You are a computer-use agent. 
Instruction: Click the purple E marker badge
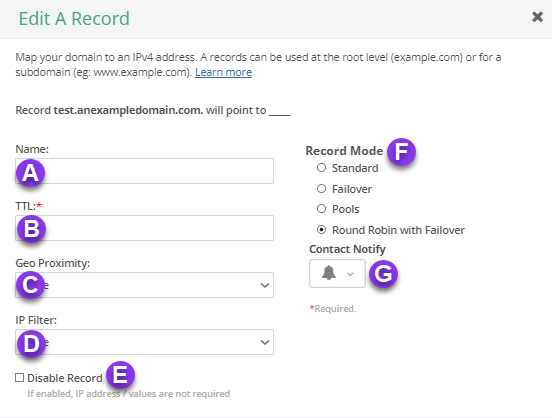click(x=120, y=375)
